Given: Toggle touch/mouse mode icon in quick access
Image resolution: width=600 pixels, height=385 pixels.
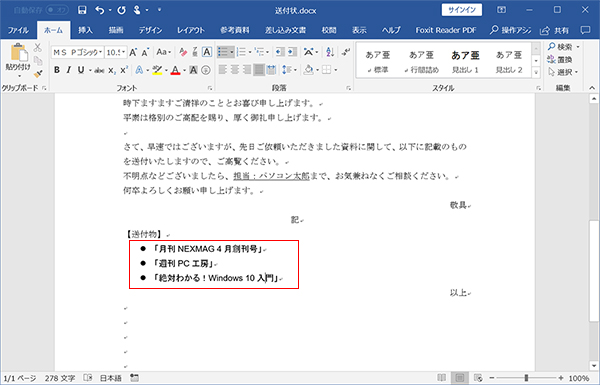Looking at the screenshot, I should click(137, 10).
